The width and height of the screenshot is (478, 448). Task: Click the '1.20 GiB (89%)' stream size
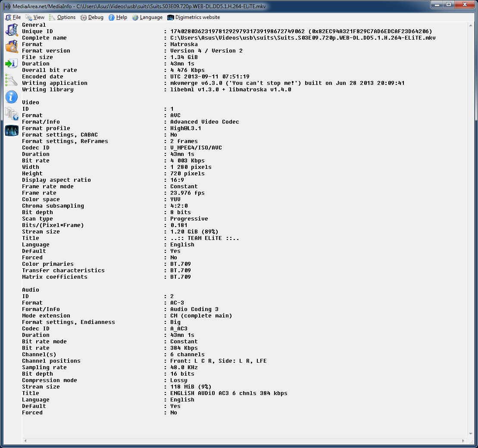tap(194, 232)
